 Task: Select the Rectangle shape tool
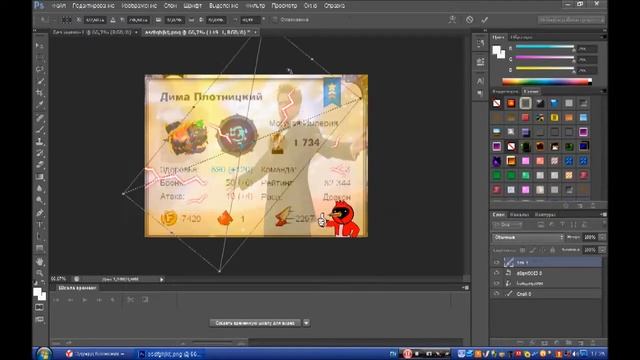pyautogui.click(x=40, y=248)
